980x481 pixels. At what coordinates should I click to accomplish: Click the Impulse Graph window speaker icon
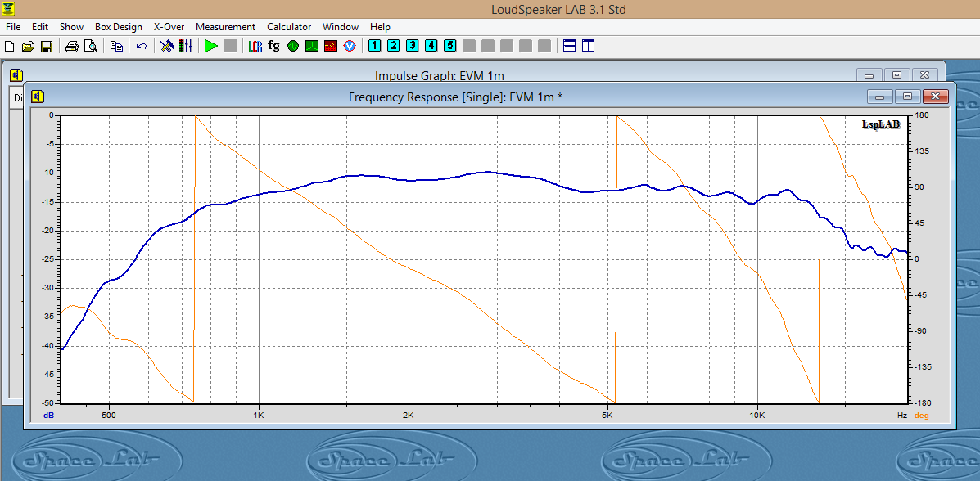(16, 75)
